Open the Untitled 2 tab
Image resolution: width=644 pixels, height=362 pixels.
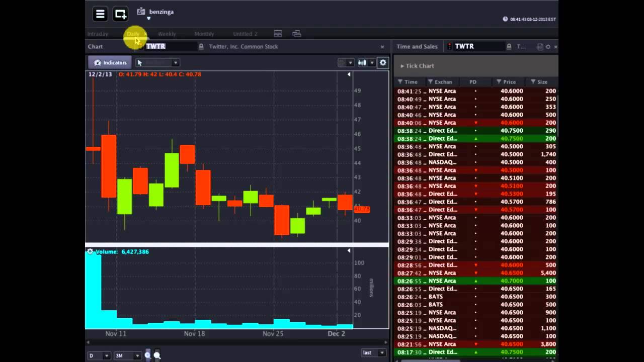(x=245, y=34)
